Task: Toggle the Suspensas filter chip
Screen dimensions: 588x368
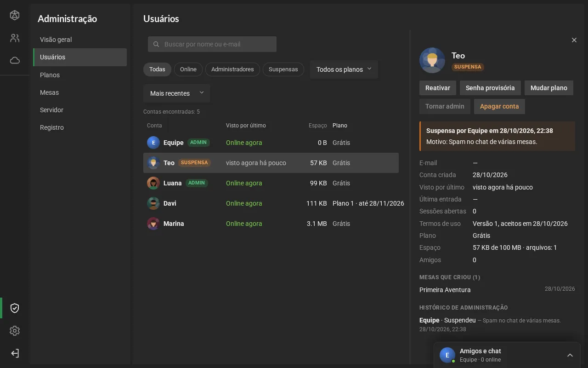Action: [283, 69]
